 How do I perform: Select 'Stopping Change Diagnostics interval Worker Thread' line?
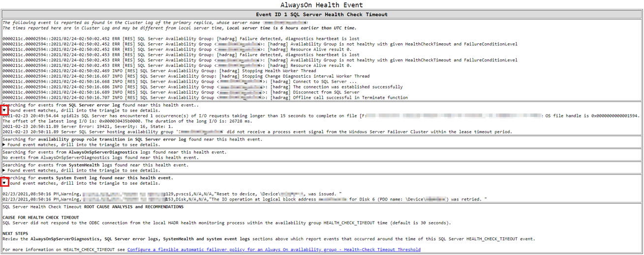point(186,76)
